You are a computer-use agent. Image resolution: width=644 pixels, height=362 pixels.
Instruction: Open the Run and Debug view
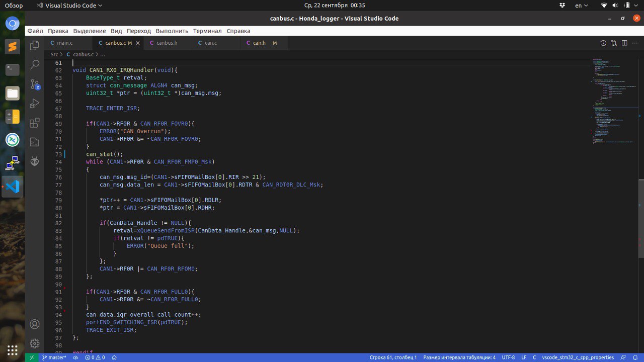35,104
